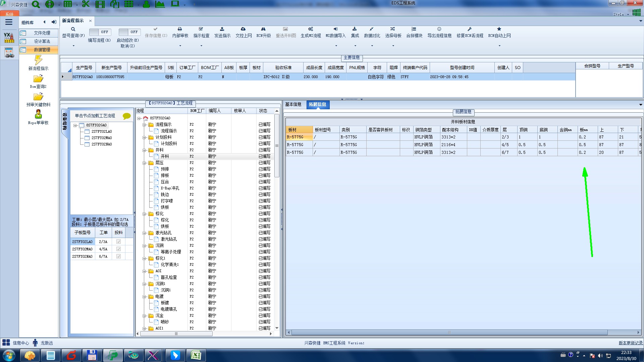Click the 数据对比 compare icon
Screen dimensions: 644x362
[x=372, y=29]
